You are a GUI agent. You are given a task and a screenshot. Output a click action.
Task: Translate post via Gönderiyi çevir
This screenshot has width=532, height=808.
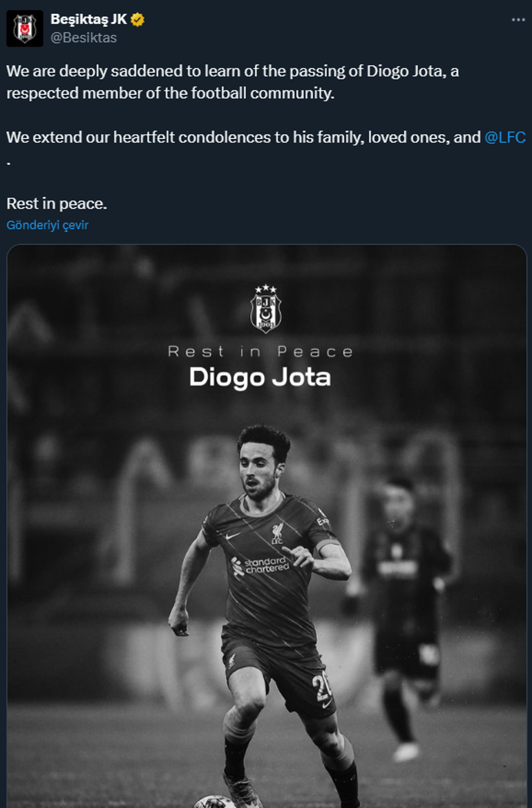point(48,225)
